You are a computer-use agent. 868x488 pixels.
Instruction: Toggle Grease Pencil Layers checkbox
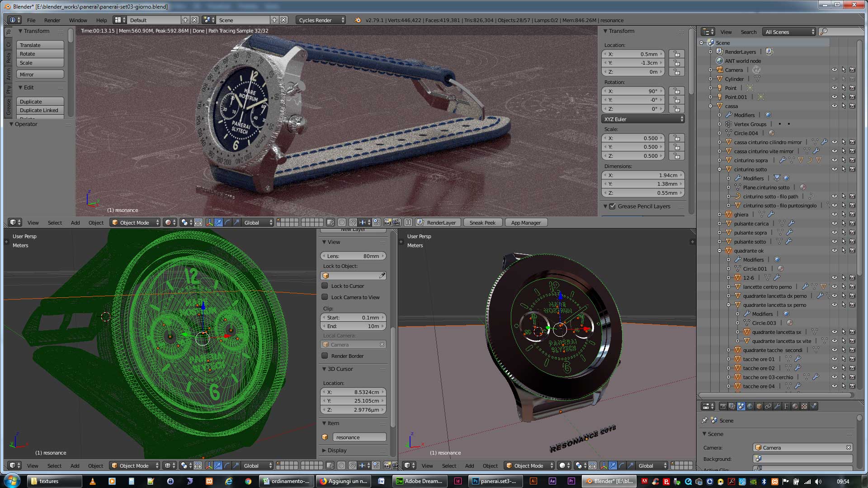point(612,206)
